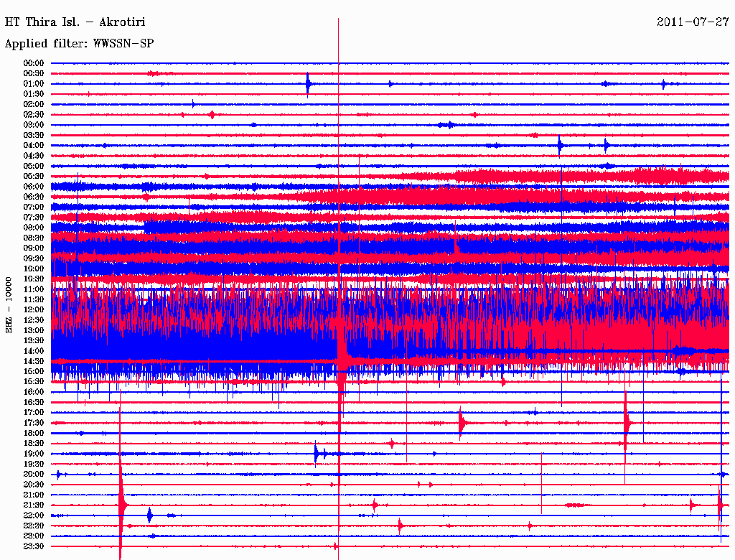Select the 18:30 time label

tap(34, 444)
